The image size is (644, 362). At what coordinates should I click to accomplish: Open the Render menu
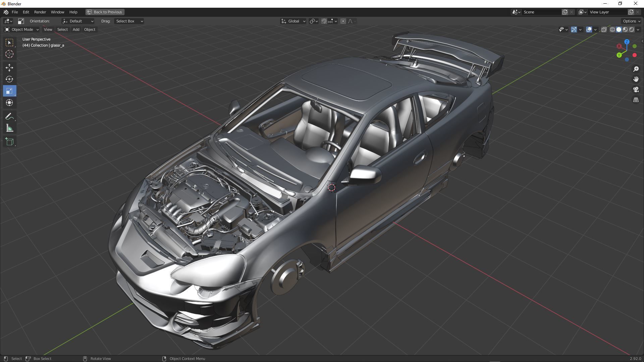tap(40, 12)
